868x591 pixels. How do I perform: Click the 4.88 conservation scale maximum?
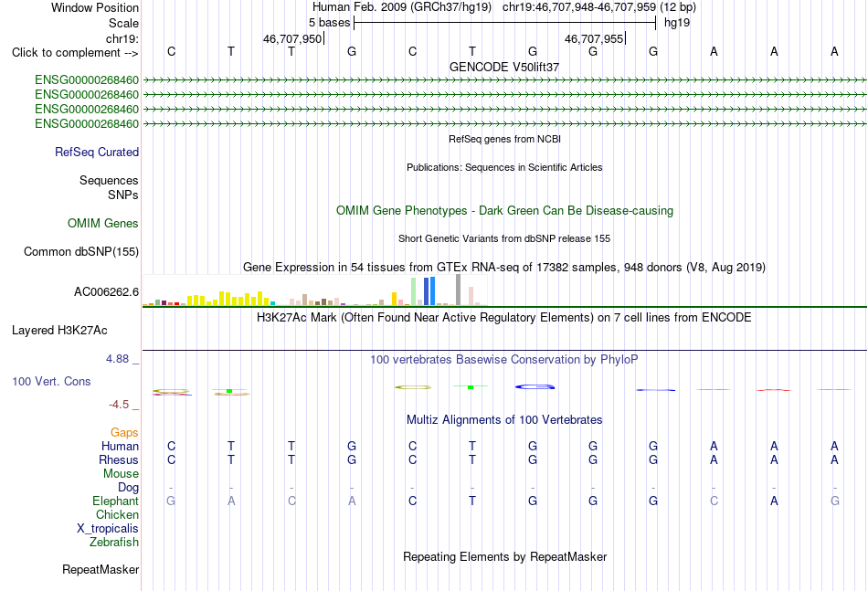[117, 359]
